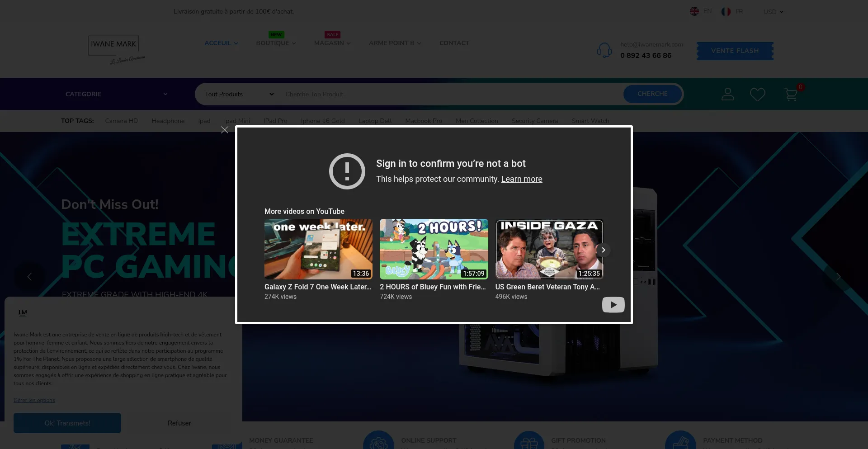
Task: Expand the ACCEUIL menu
Action: point(221,43)
